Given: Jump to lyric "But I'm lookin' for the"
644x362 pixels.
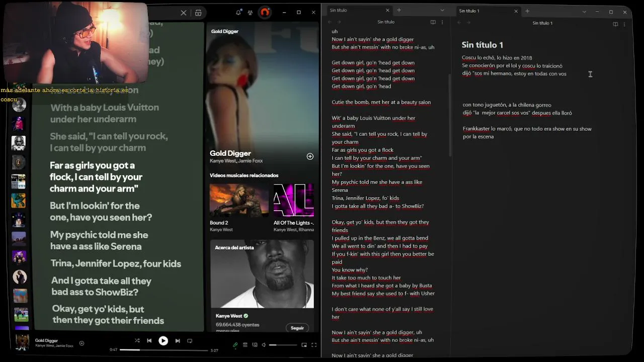Looking at the screenshot, I should (101, 211).
